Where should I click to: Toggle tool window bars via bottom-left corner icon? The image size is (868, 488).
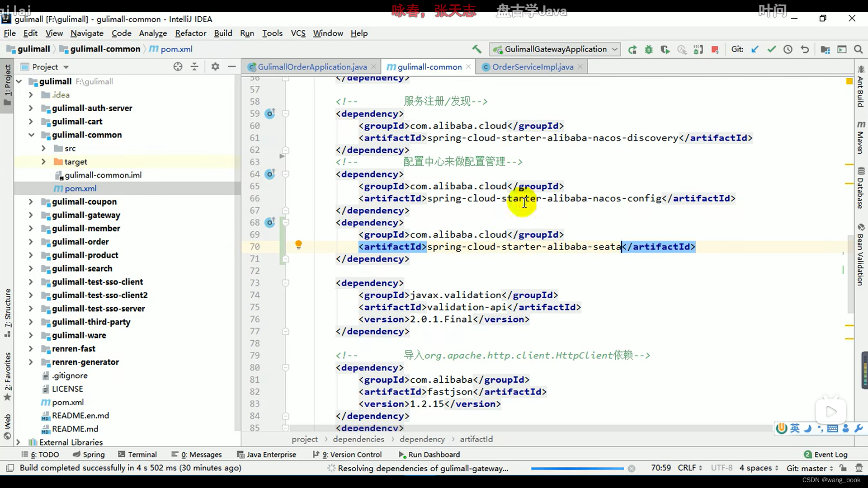[10, 468]
